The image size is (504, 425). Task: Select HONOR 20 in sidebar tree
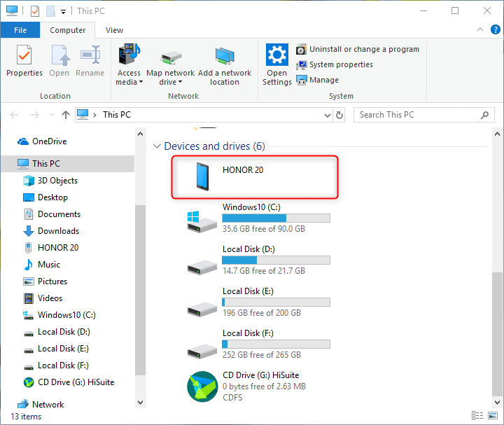[51, 248]
